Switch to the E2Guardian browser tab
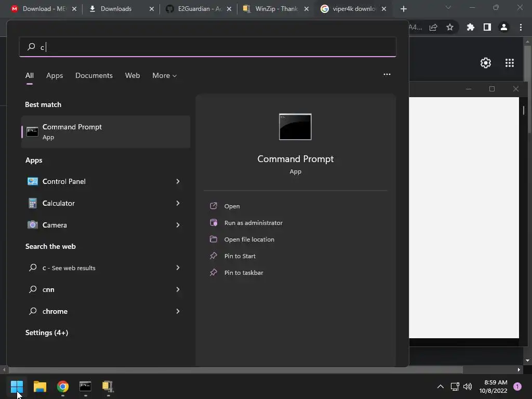 click(x=198, y=9)
